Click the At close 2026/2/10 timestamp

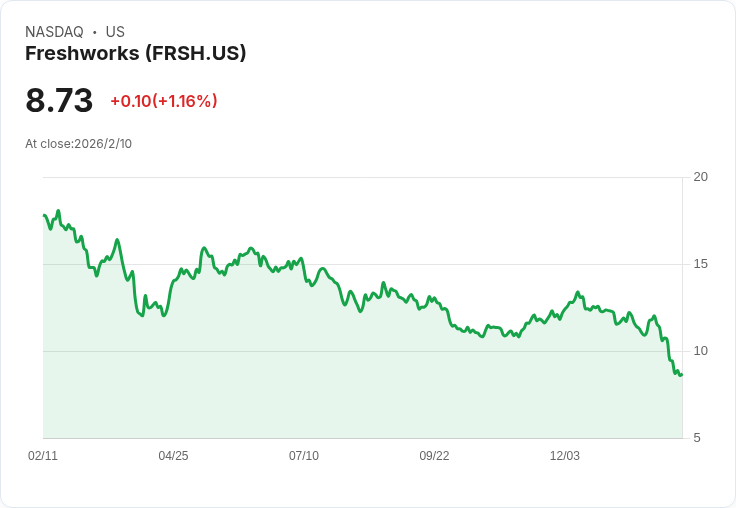78,144
